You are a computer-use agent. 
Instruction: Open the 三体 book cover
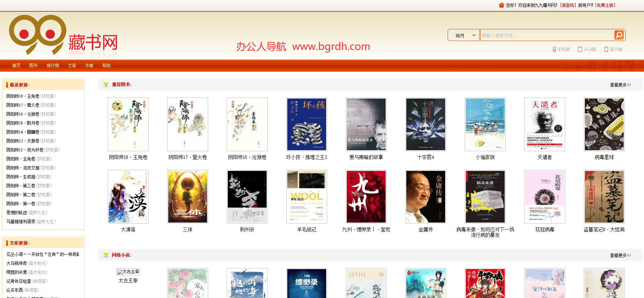[187, 197]
